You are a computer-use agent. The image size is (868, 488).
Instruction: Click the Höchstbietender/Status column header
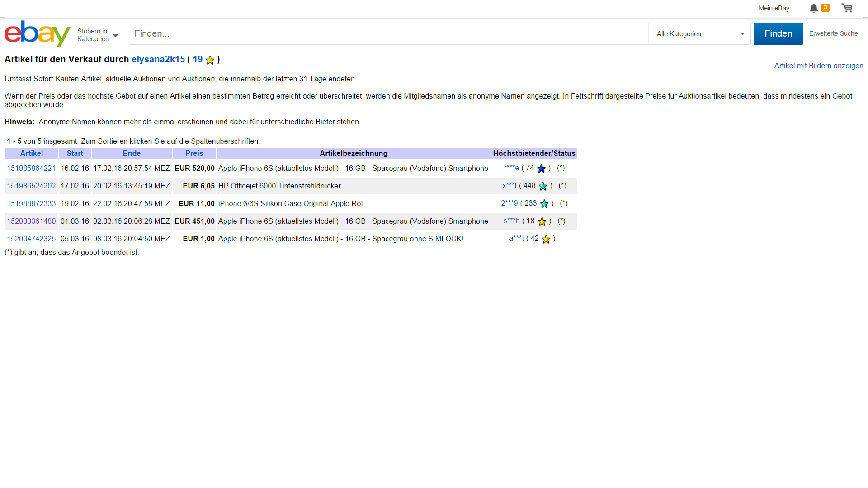coord(534,153)
